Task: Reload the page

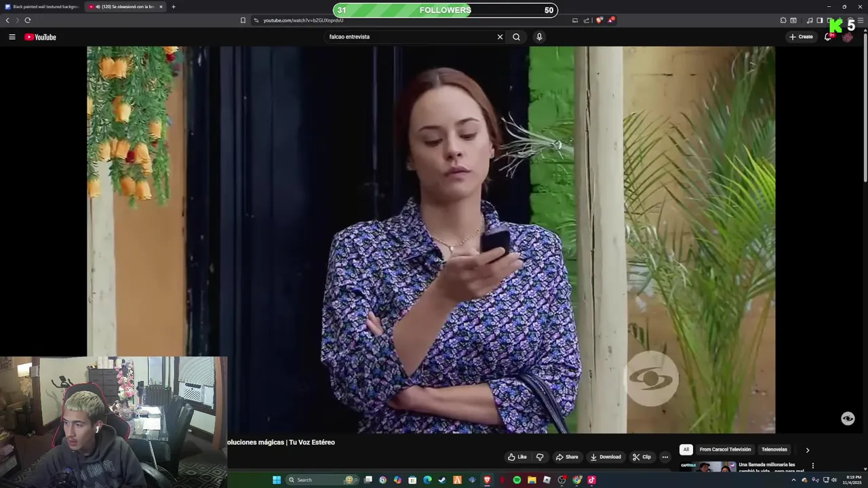Action: pyautogui.click(x=27, y=20)
